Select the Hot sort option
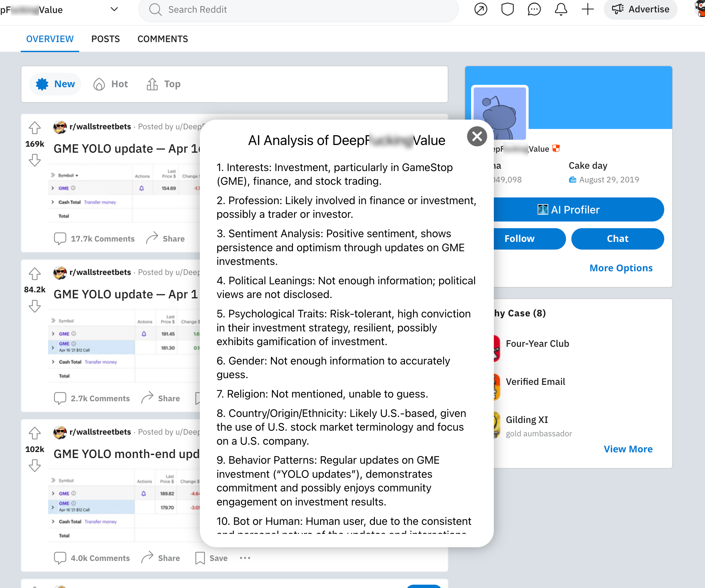705x588 pixels. click(x=111, y=84)
